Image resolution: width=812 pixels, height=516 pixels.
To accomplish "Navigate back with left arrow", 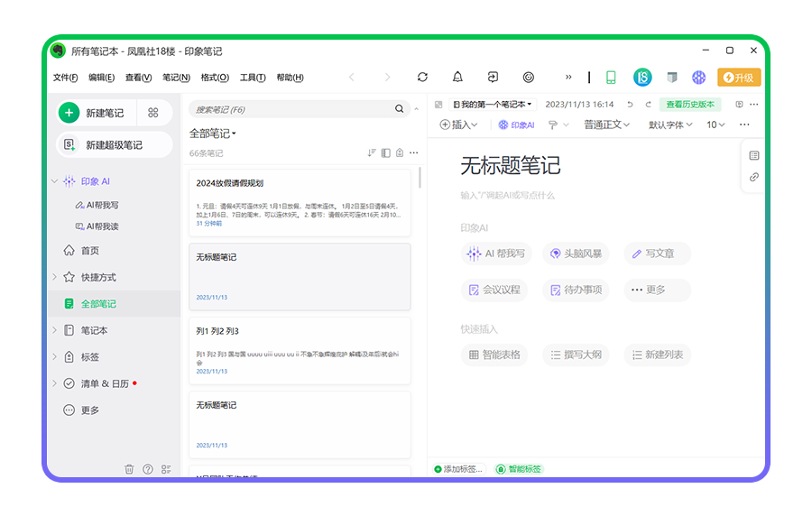I will (x=352, y=77).
